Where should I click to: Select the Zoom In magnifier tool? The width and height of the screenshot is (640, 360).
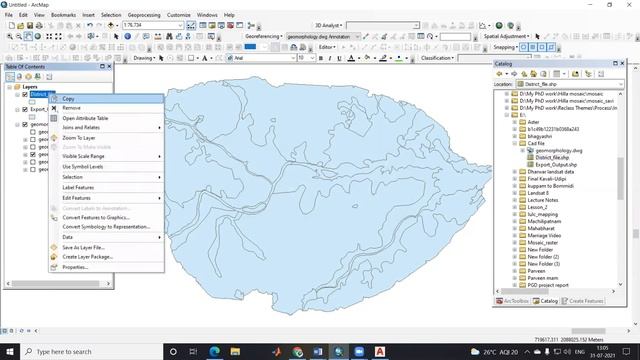10,36
